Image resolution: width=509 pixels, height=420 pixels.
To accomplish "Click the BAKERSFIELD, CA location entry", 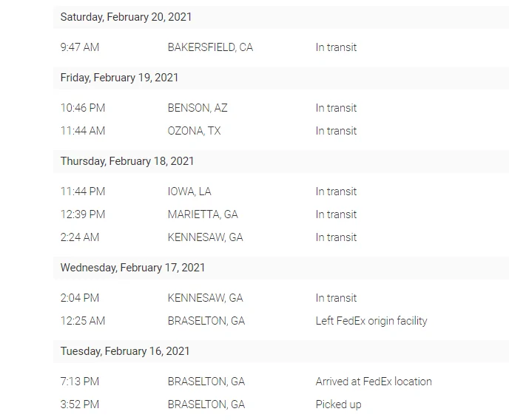I will click(210, 47).
